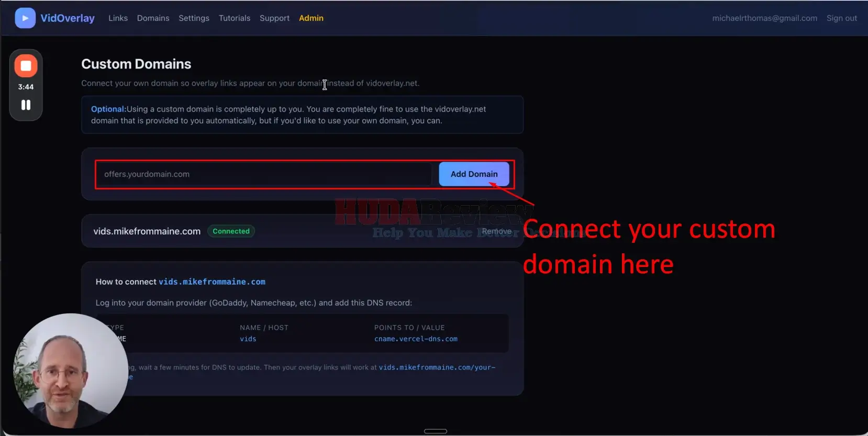Click the 3:44 recording time display
The width and height of the screenshot is (868, 436).
pyautogui.click(x=26, y=87)
